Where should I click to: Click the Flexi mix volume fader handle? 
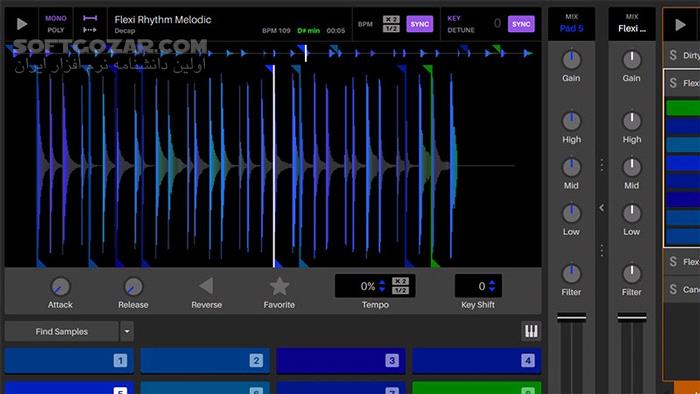[632, 318]
